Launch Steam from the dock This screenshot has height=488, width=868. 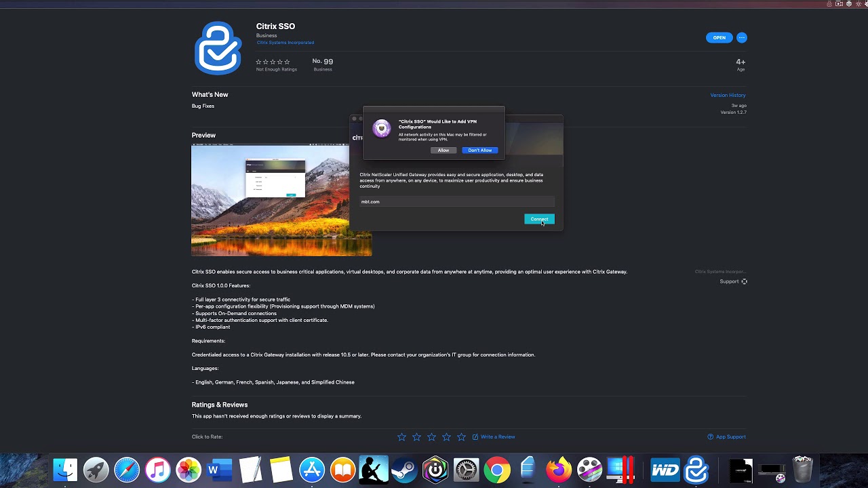tap(404, 470)
